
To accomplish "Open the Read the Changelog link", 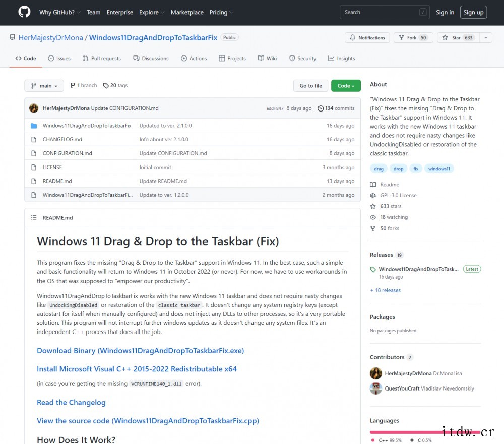I will click(x=71, y=403).
